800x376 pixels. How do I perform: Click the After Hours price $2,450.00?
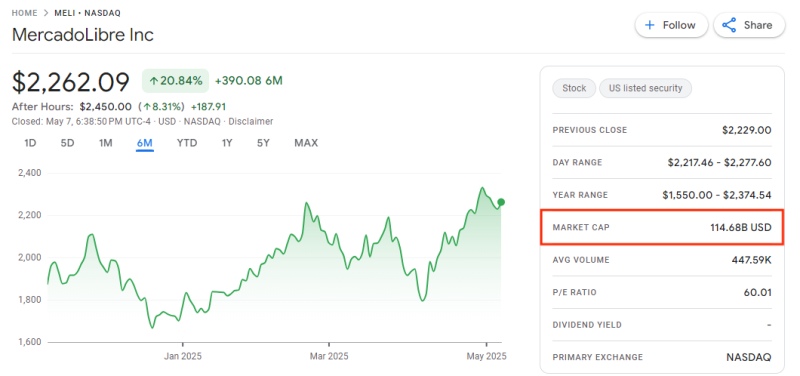tap(107, 107)
